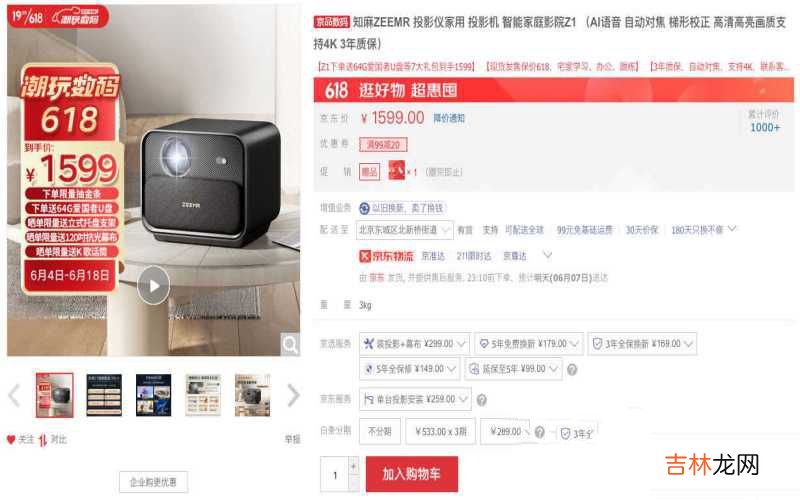
Task: Add item with 加入购物车 button
Action: [412, 474]
